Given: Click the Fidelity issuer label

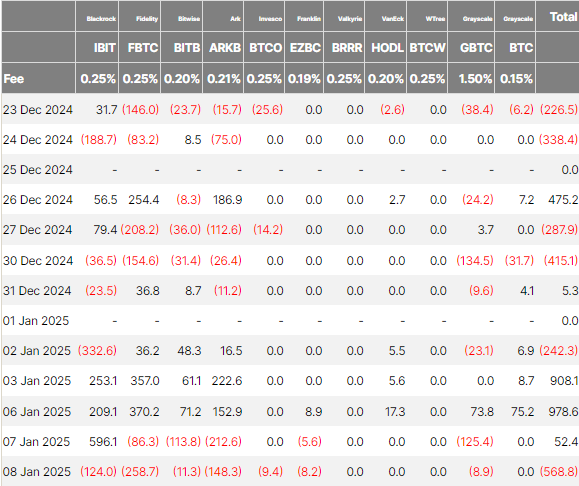Looking at the screenshot, I should click(x=147, y=19).
